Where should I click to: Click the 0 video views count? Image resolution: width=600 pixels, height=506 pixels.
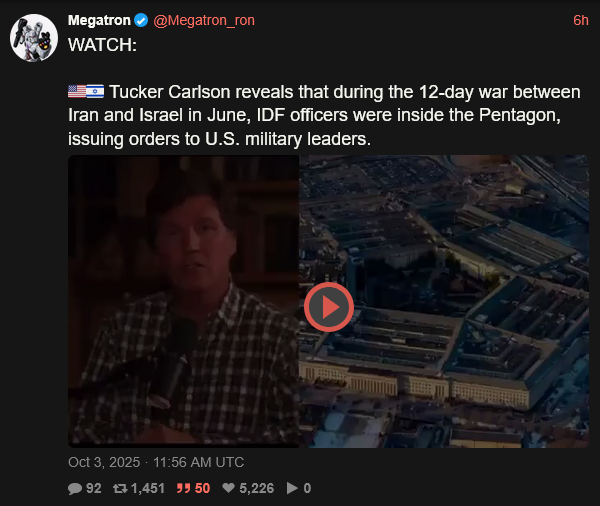click(307, 488)
